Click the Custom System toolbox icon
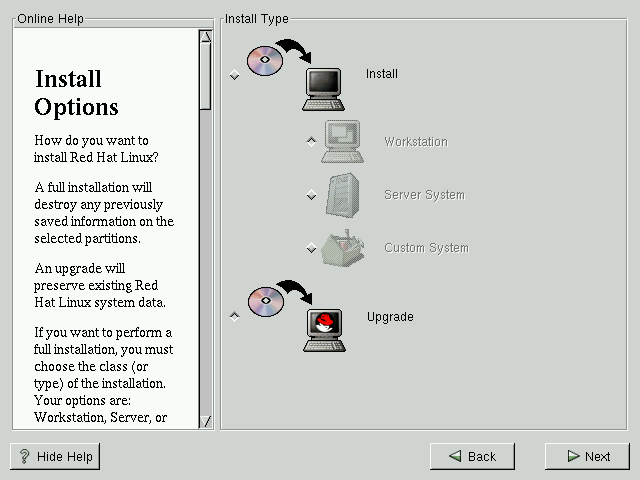Screen dimensions: 640x480 pyautogui.click(x=342, y=248)
